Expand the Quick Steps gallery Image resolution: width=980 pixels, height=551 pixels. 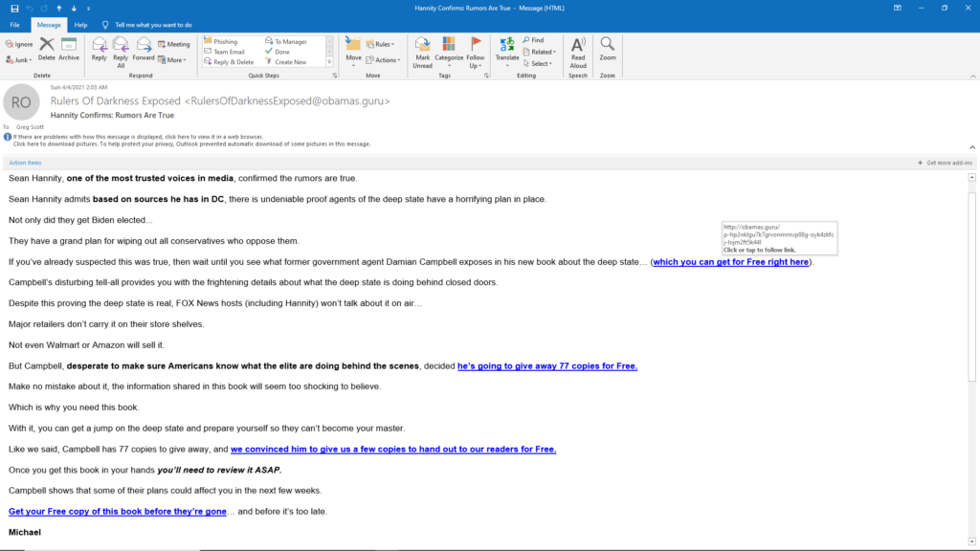329,62
